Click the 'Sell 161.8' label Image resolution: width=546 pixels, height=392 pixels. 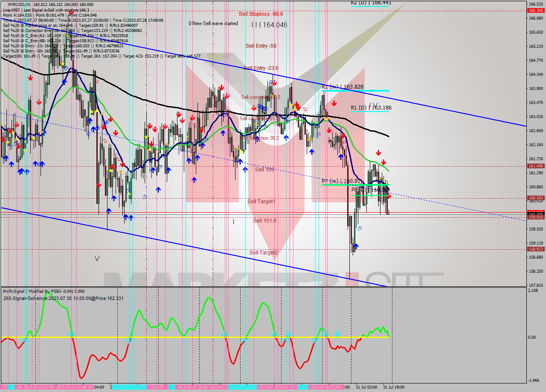(264, 220)
